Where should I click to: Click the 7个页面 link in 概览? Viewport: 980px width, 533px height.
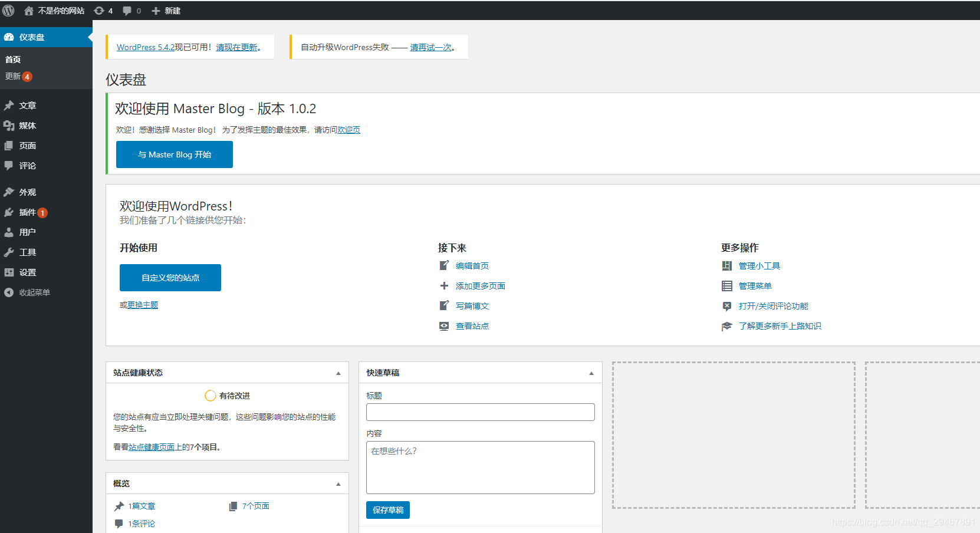256,506
